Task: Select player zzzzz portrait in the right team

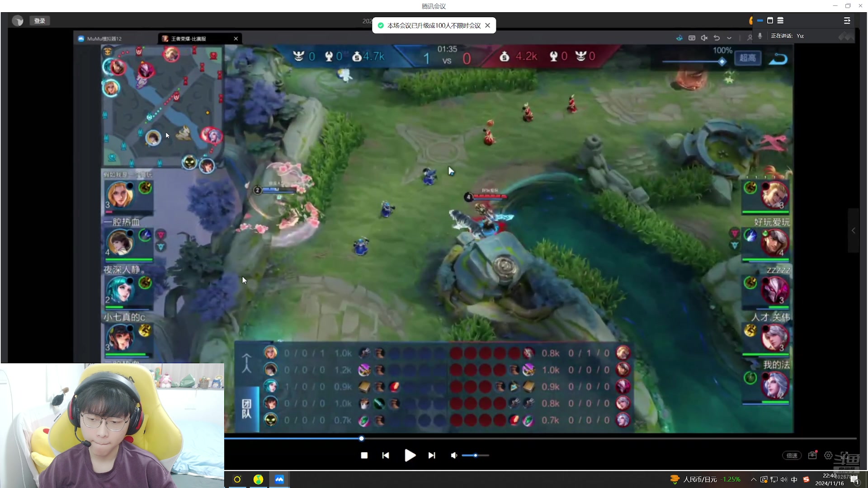Action: click(774, 290)
